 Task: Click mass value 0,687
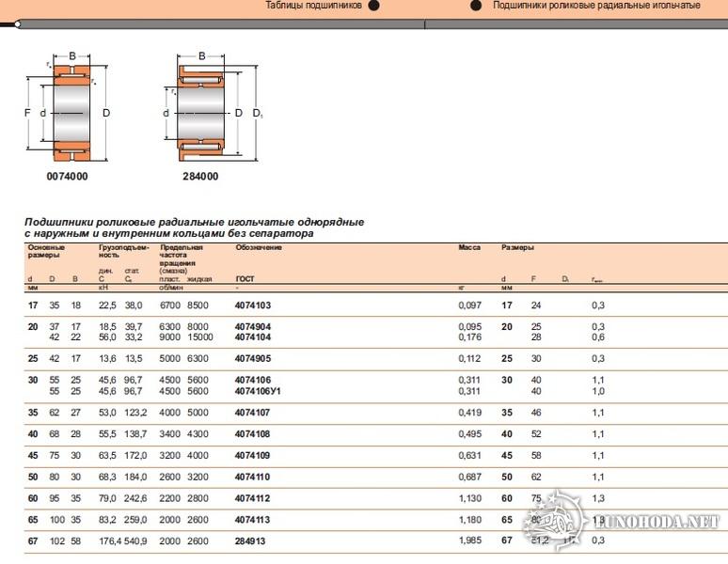[470, 477]
